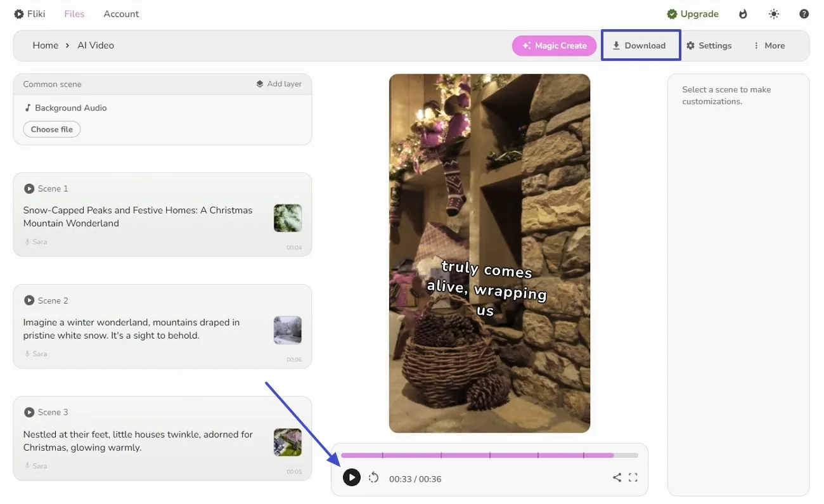
Task: Click the streak flame icon in the header
Action: coord(742,13)
